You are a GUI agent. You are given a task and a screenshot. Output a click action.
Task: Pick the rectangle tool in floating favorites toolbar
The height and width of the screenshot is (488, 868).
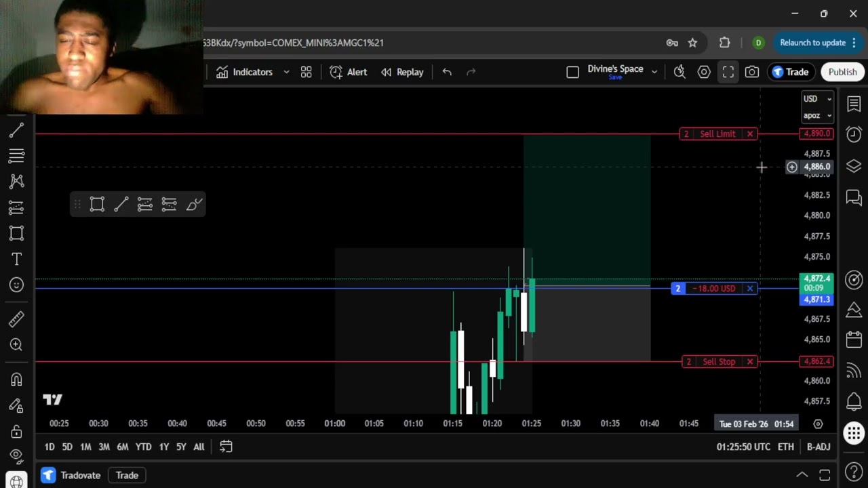(97, 205)
